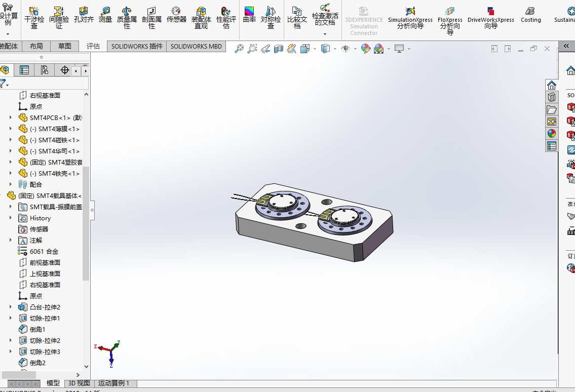Expand (-) SMT4铁壳<1> component node
Screen dimensions: 575x392
10,173
